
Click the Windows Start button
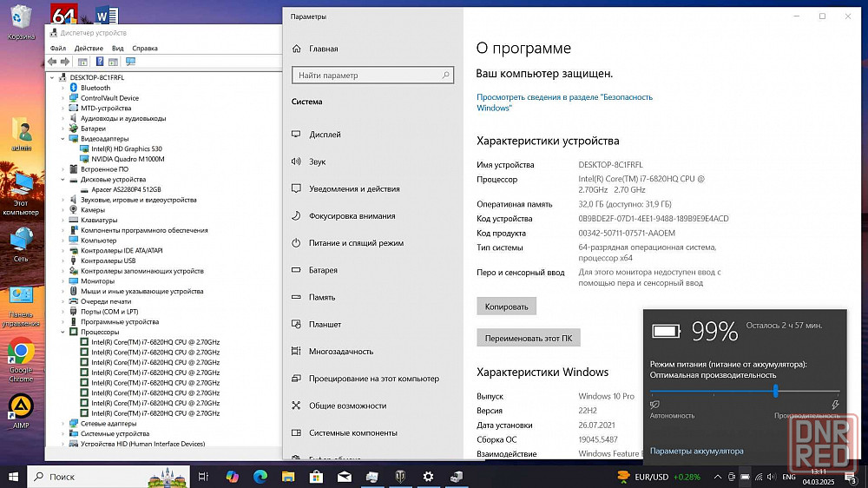(x=13, y=477)
